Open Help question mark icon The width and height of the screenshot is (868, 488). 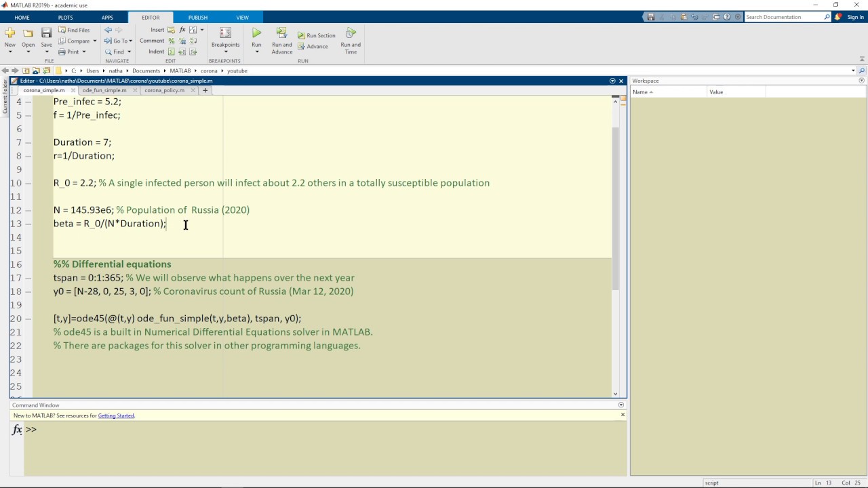click(x=728, y=17)
